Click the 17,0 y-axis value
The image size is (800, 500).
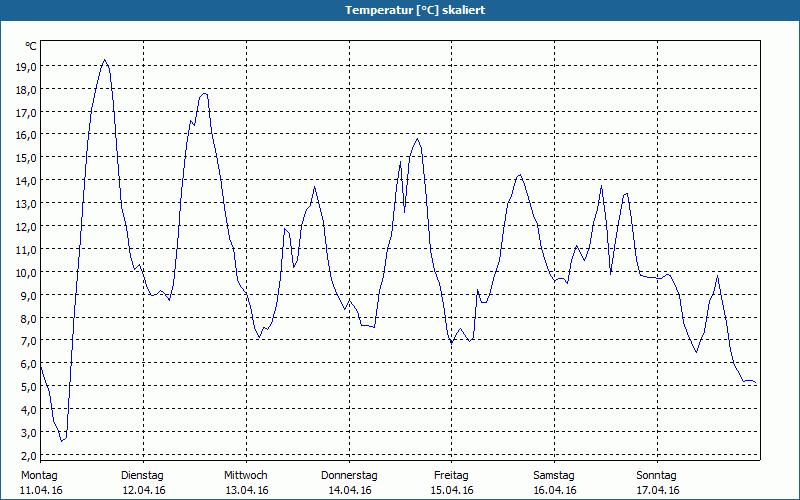coord(26,112)
